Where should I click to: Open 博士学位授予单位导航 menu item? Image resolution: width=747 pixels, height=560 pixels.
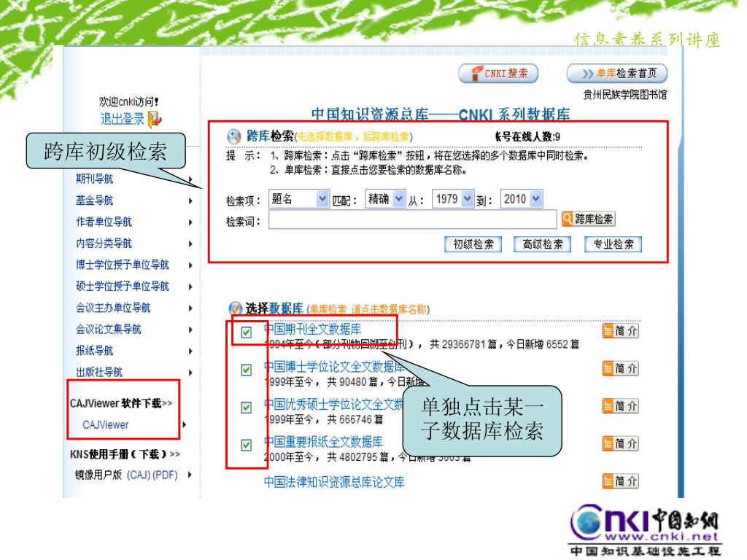[x=123, y=264]
